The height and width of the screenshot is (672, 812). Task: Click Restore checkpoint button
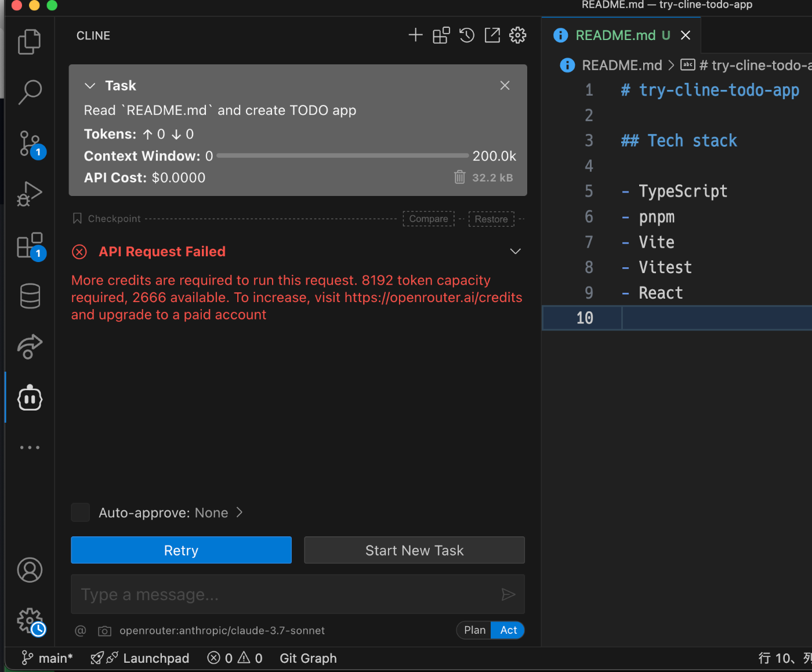[x=491, y=219]
